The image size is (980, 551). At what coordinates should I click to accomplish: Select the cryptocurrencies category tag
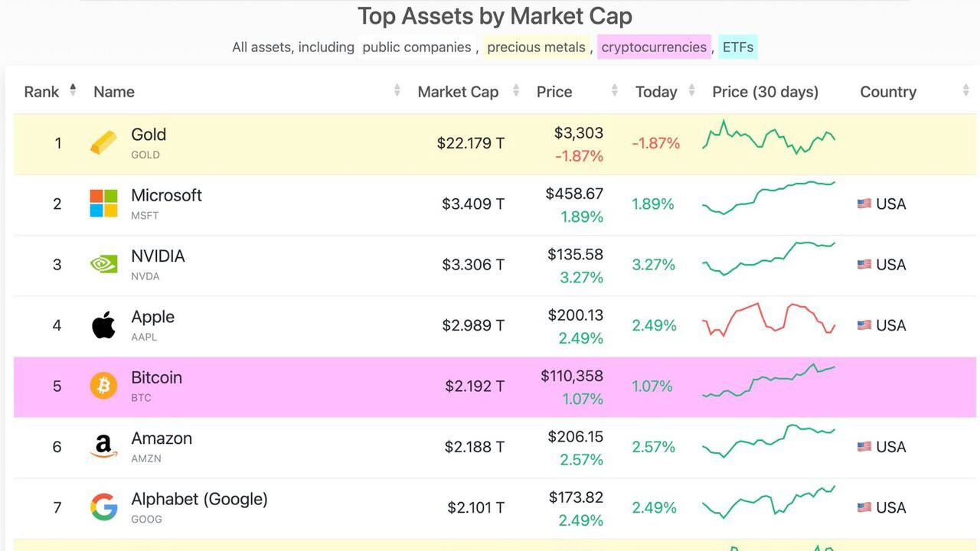point(654,47)
